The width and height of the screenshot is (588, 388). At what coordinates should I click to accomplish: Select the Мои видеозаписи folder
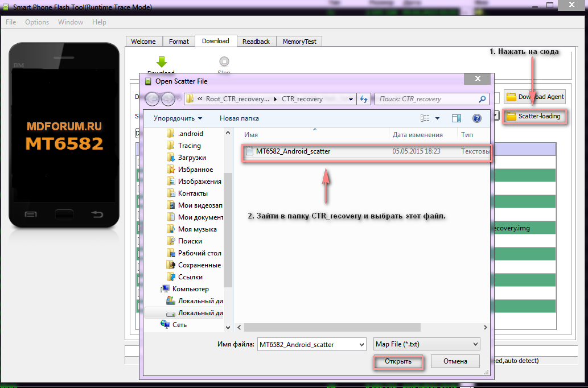click(195, 205)
